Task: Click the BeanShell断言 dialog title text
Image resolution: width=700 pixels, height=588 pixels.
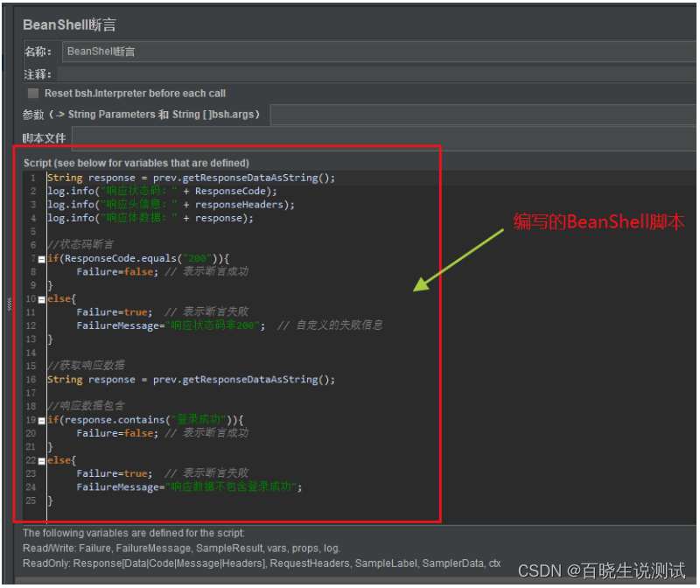Action: [x=68, y=24]
